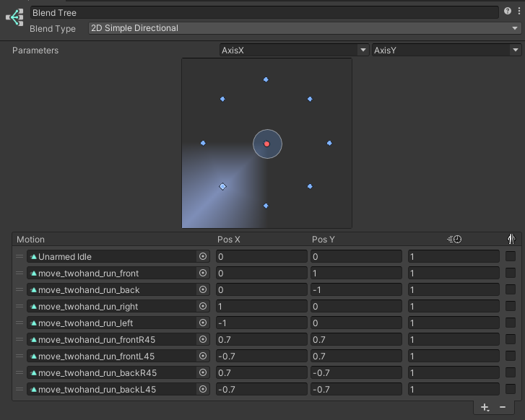This screenshot has width=525, height=420.
Task: Click time scale field of move_twohand_run_backL45
Action: tap(454, 389)
